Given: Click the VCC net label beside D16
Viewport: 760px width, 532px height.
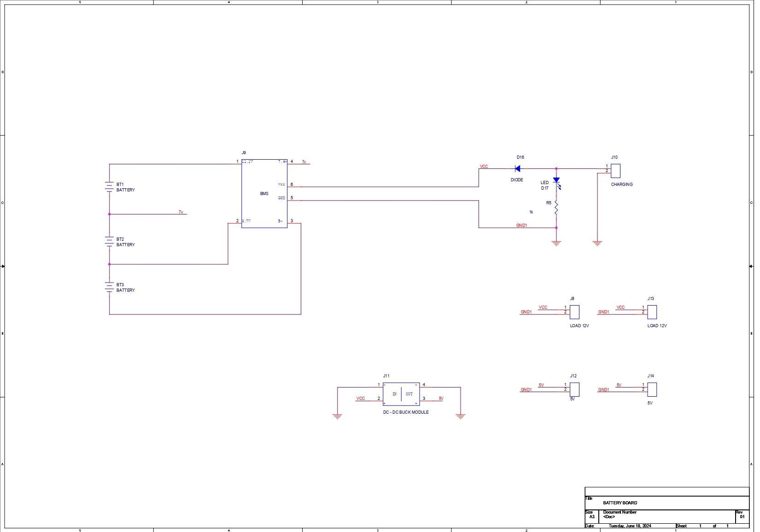Looking at the screenshot, I should point(484,167).
